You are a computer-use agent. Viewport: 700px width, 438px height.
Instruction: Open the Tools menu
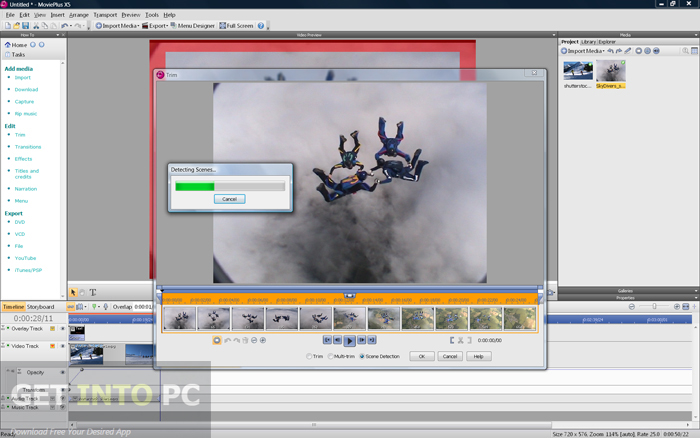coord(152,15)
